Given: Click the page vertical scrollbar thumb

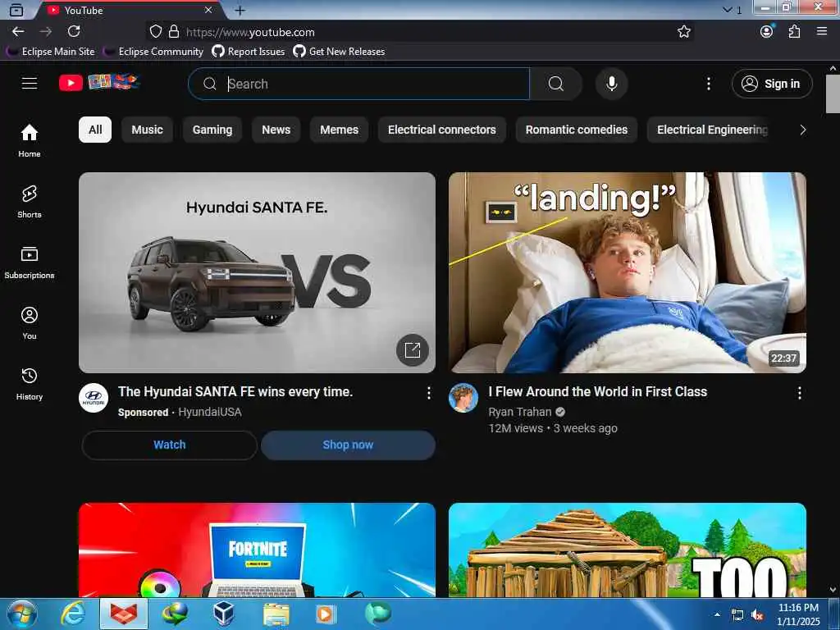Looking at the screenshot, I should tap(833, 94).
